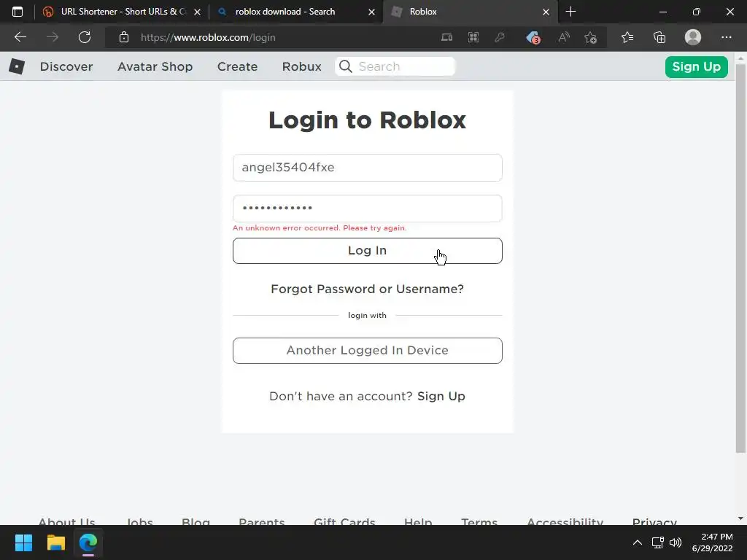Click the password key icon

tap(500, 37)
